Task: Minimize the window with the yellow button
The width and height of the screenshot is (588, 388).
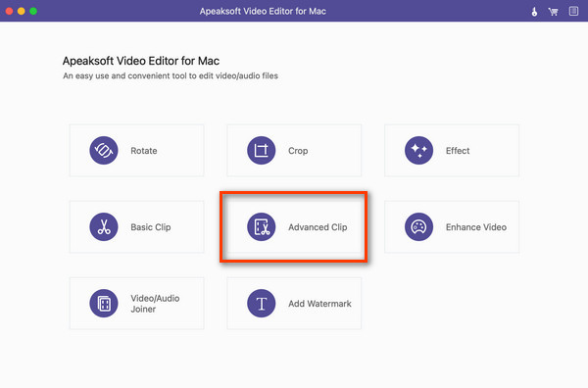Action: click(22, 11)
